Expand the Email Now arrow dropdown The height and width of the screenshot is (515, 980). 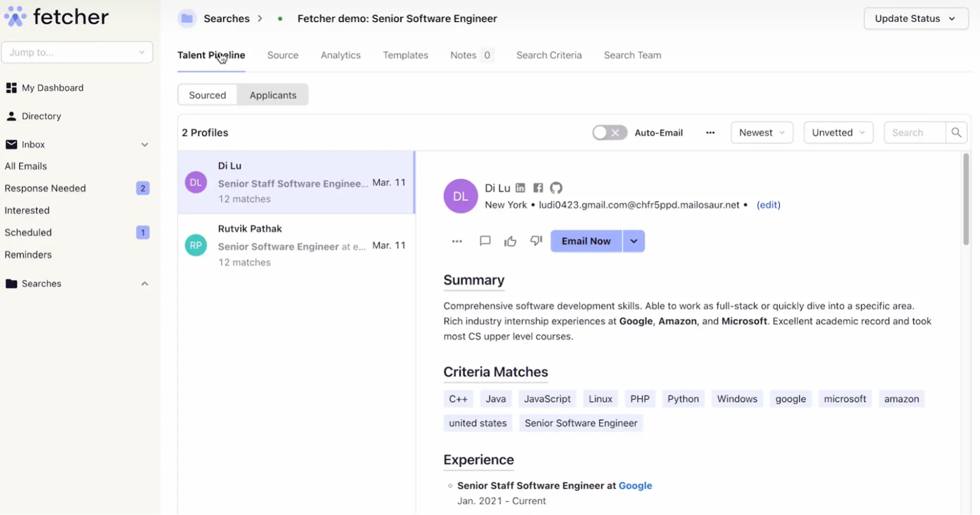click(634, 241)
